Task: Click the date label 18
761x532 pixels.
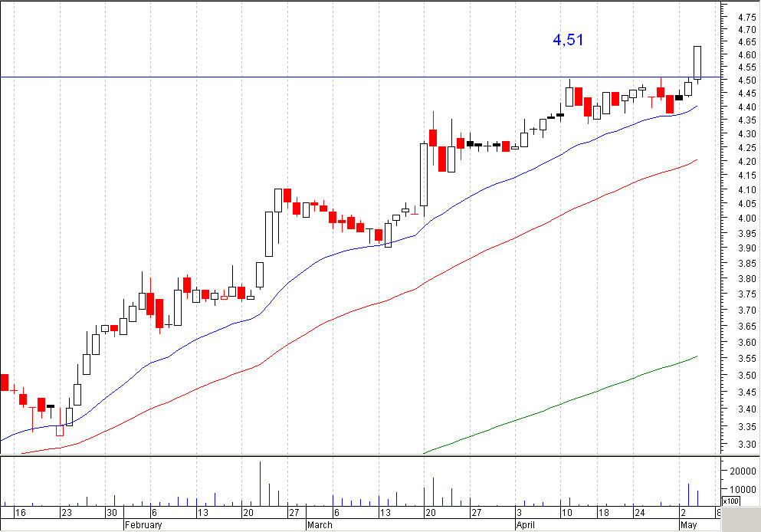Action: [603, 513]
